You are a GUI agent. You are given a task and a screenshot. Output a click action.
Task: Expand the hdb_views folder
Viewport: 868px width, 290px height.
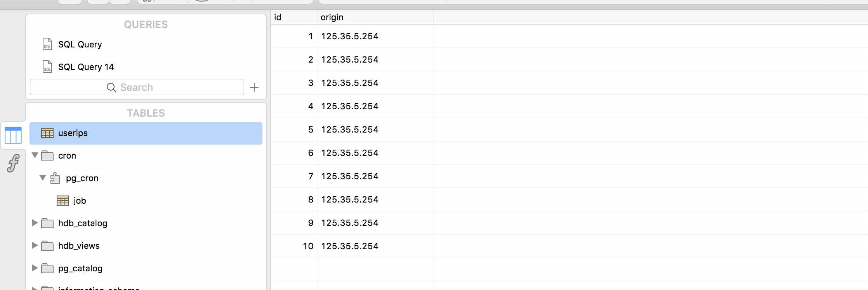(35, 246)
